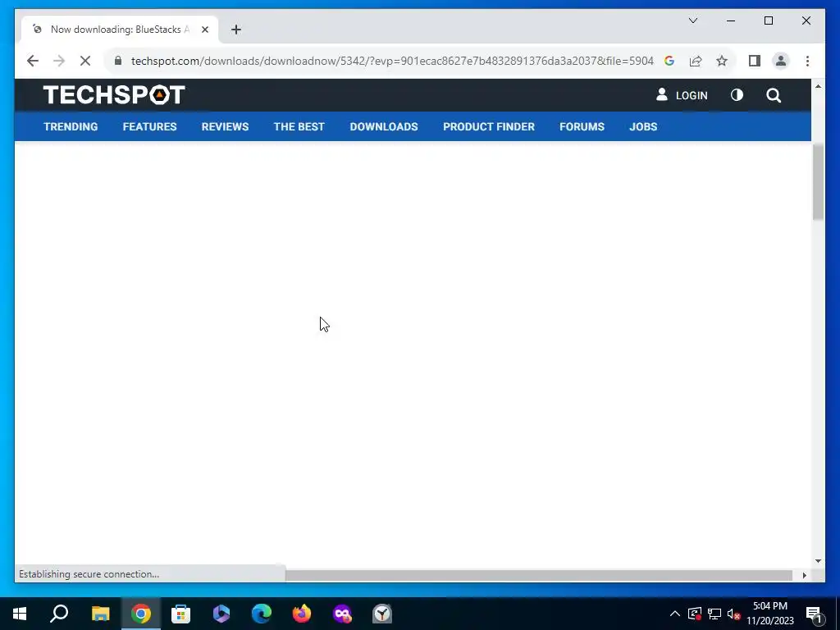Stop loading the page
This screenshot has width=840, height=630.
coord(85,61)
